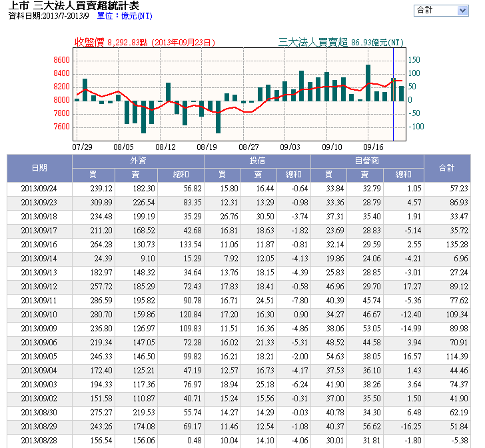Click the 單位：億元(NT) text
The width and height of the screenshot is (485, 448).
tap(125, 16)
